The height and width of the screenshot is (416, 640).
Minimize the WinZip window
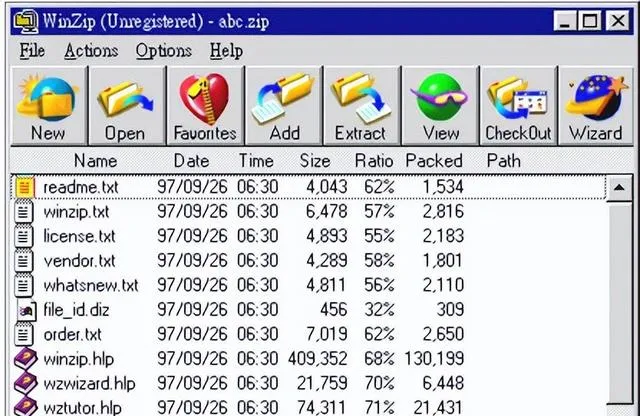(565, 21)
